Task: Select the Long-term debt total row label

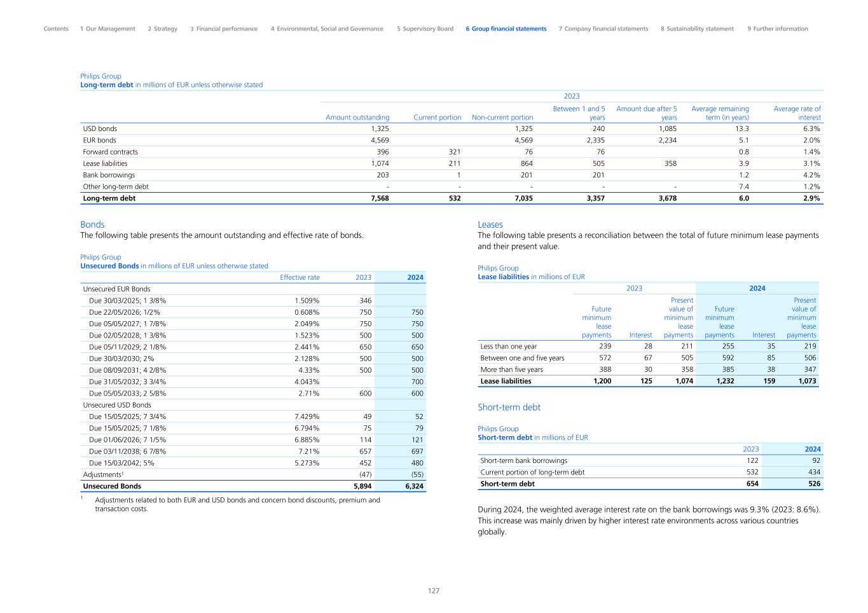Action: (109, 198)
